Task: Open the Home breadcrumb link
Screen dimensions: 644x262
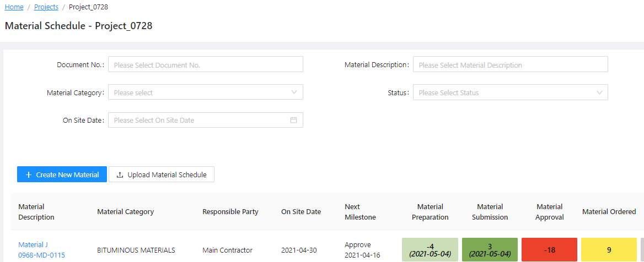Action: coord(14,7)
